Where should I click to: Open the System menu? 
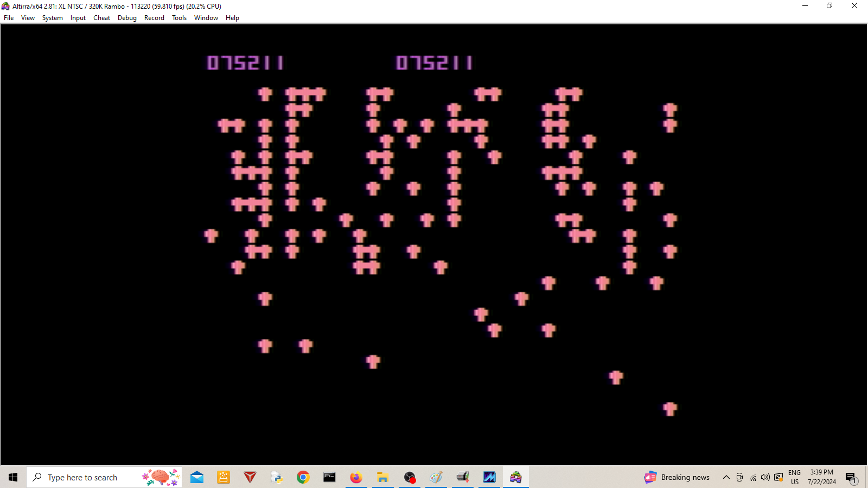(x=52, y=18)
